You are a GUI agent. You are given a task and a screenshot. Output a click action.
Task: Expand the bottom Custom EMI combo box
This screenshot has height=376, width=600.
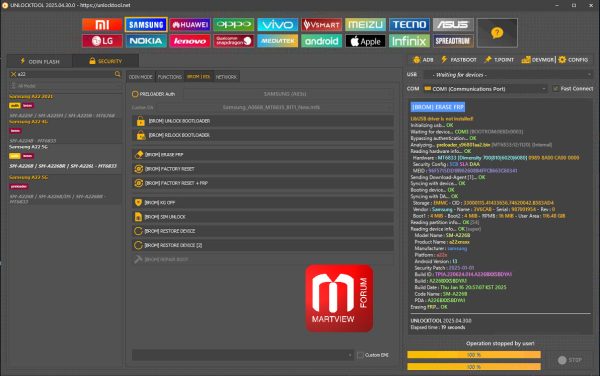pos(243,355)
